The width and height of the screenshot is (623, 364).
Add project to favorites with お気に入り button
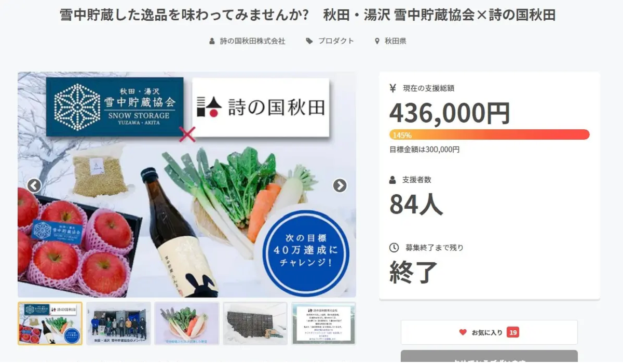point(489,332)
